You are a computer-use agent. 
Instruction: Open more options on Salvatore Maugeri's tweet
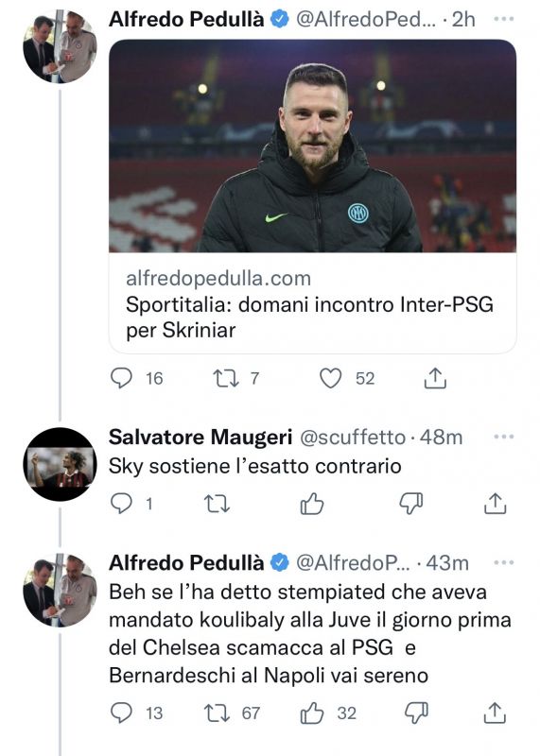point(504,437)
